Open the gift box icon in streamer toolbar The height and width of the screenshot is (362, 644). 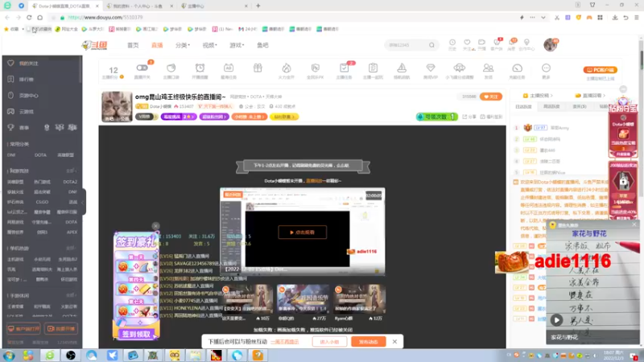click(258, 68)
